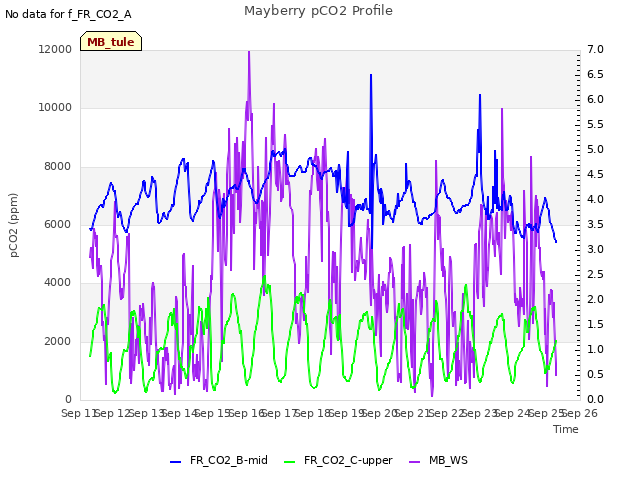
Task: Click the 0.0 right axis tick label
Action: (596, 399)
